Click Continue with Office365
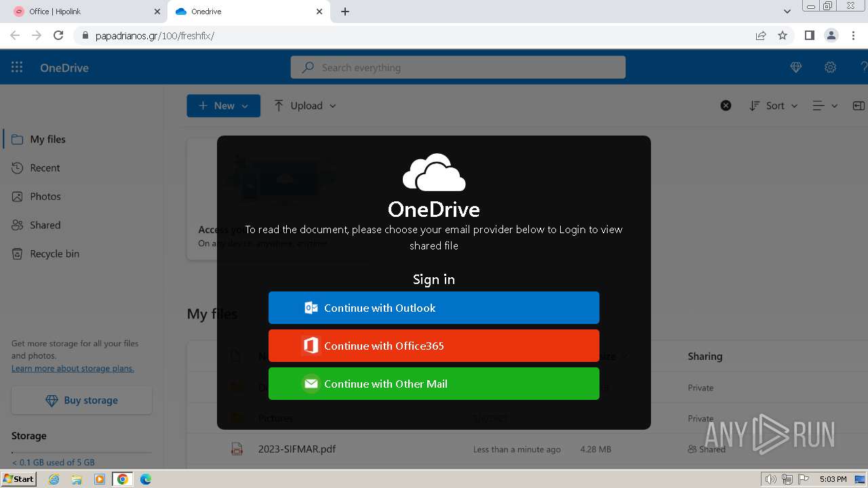 (434, 346)
